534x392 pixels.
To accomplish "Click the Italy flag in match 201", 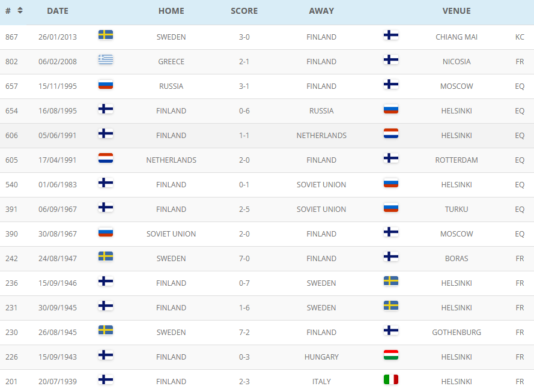I will (391, 379).
